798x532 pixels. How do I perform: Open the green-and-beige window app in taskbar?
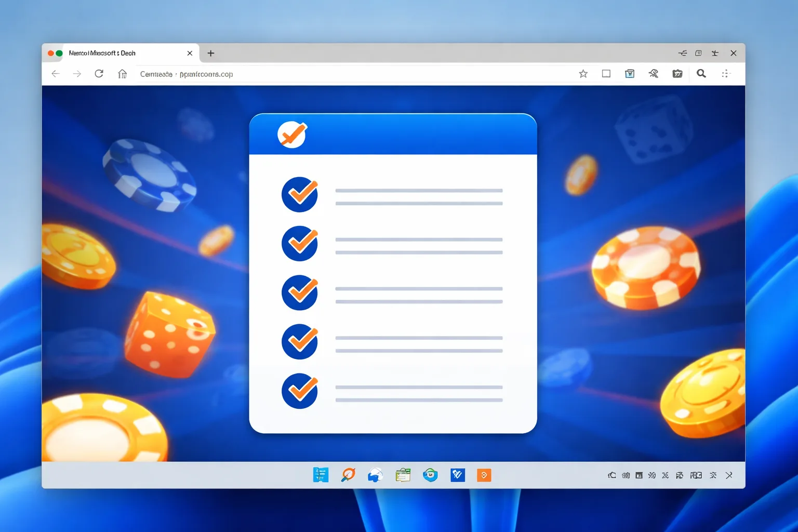[x=403, y=475]
